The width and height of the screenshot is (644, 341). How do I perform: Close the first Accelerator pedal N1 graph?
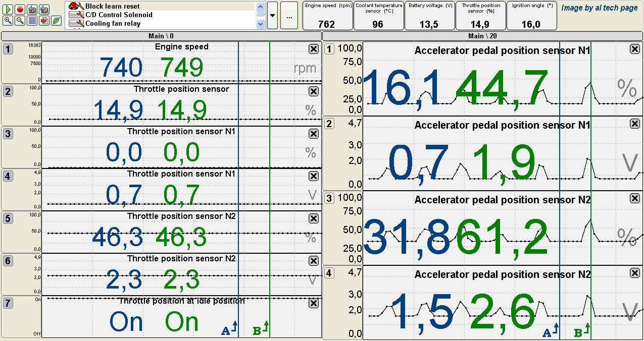(635, 48)
